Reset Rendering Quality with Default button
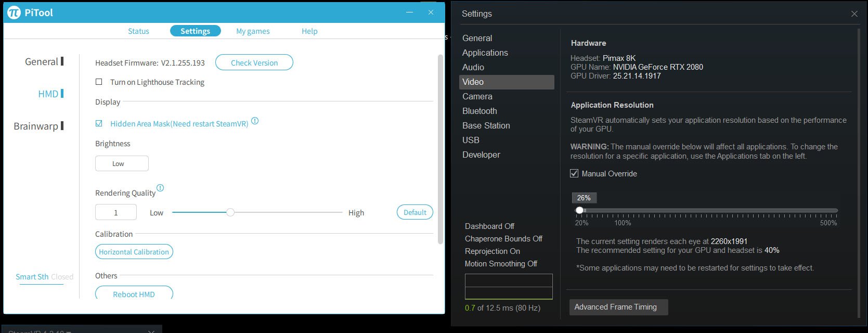The image size is (868, 333). pyautogui.click(x=415, y=212)
